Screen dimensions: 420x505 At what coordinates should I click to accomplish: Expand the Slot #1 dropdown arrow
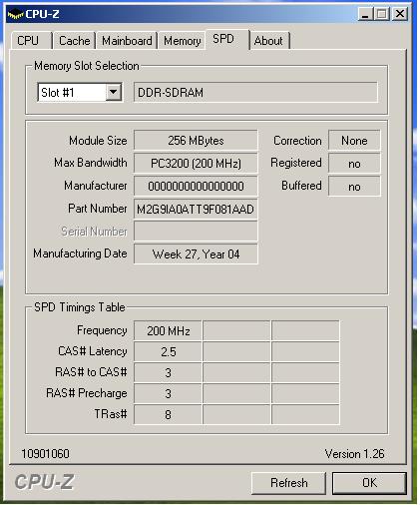click(x=114, y=92)
